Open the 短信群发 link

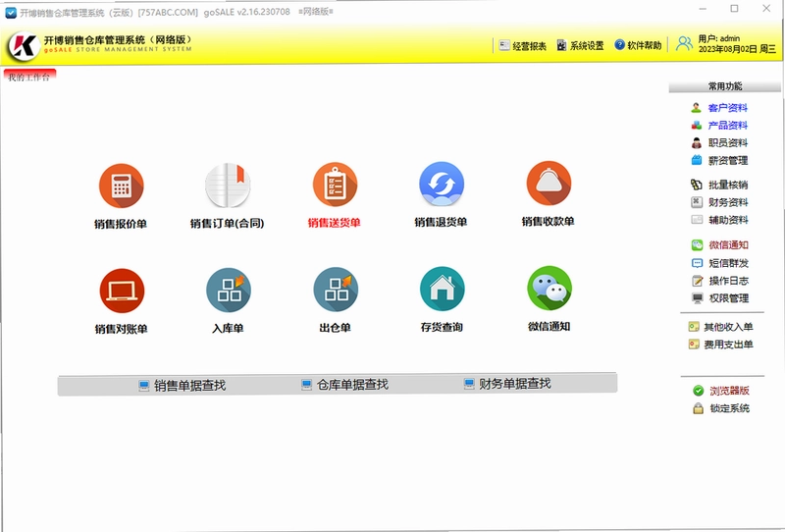(x=728, y=263)
